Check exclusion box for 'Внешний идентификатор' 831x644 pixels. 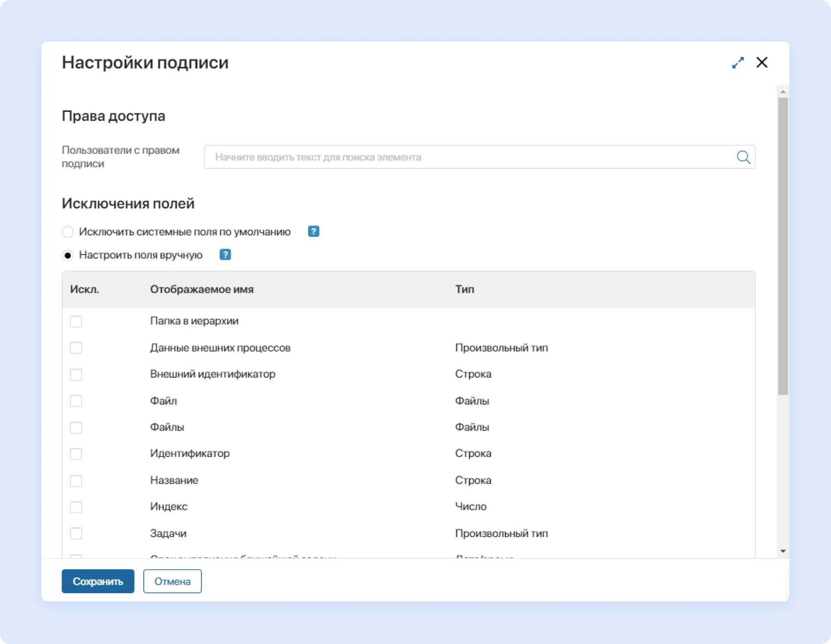coord(76,374)
